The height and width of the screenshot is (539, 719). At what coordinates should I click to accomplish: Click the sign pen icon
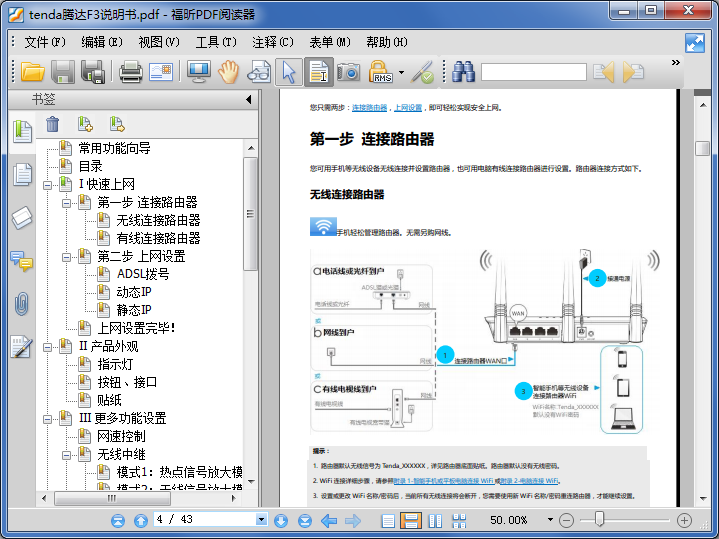tap(422, 72)
